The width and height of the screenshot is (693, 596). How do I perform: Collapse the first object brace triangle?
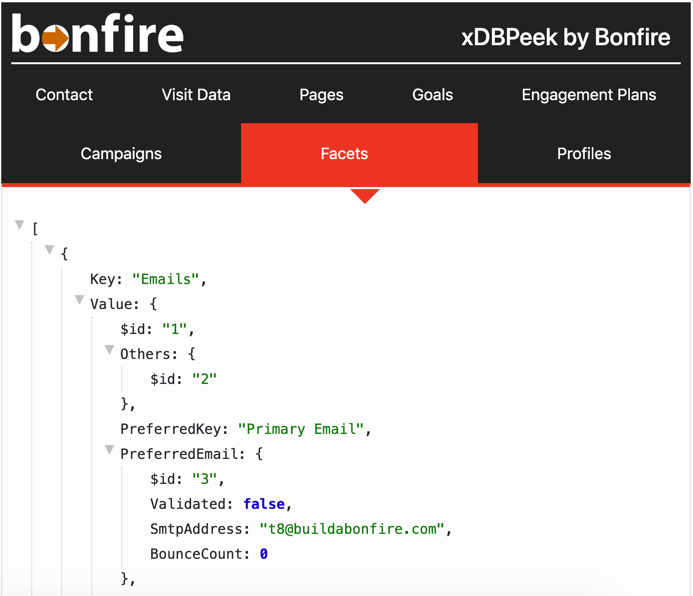[50, 250]
